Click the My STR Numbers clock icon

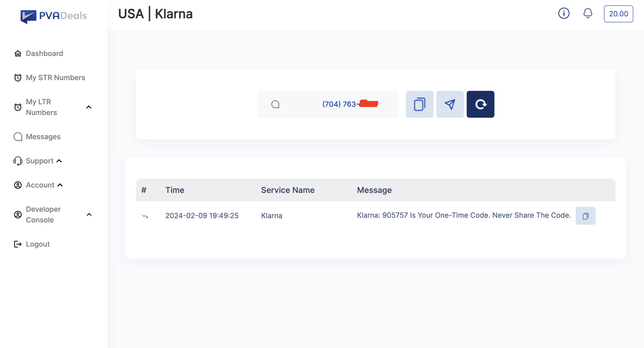[18, 78]
